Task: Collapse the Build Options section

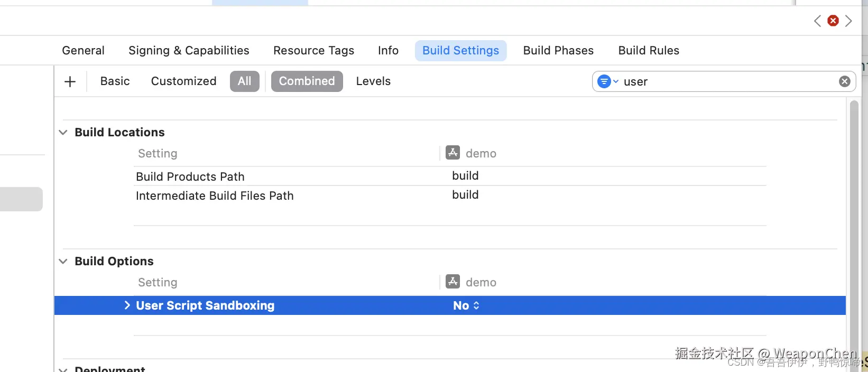Action: (x=63, y=261)
